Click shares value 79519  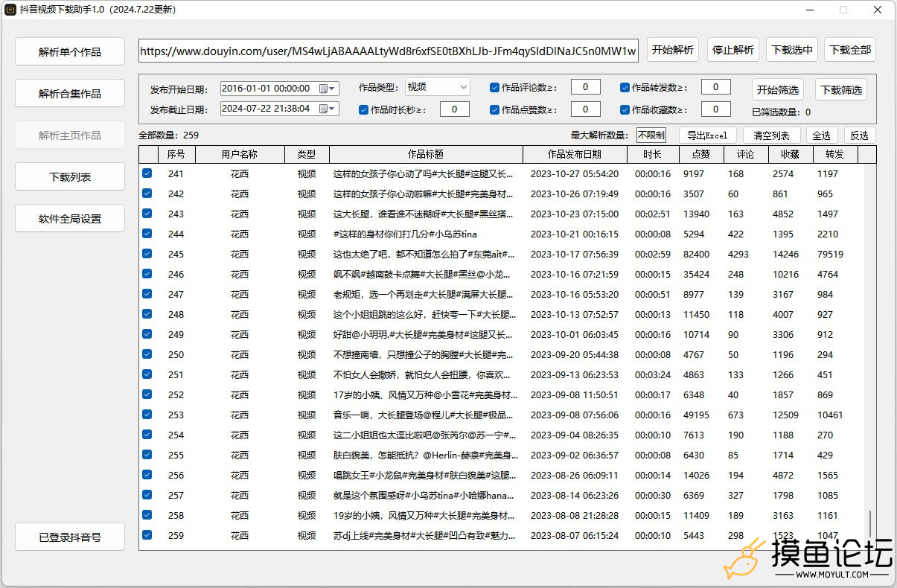pyautogui.click(x=830, y=254)
